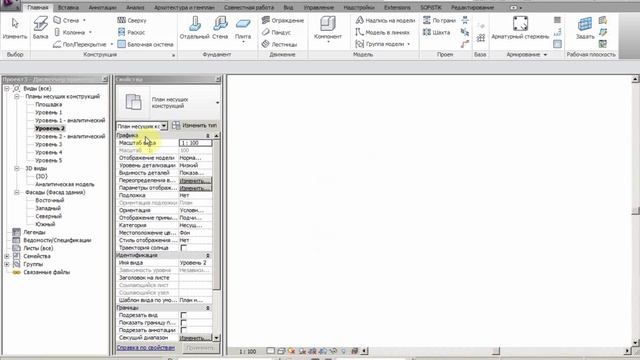This screenshot has height=360, width=640.
Task: Activate the Пол/Перекрытие floor tool
Action: tap(80, 44)
